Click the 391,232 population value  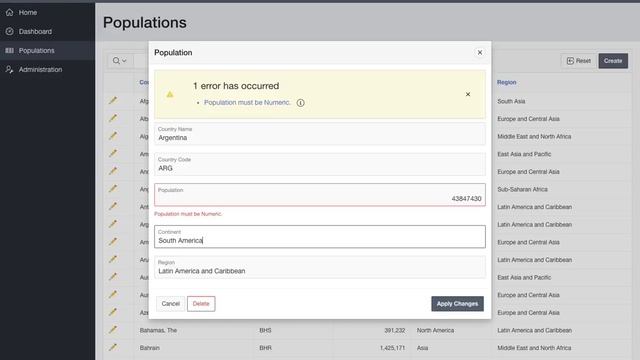point(395,330)
